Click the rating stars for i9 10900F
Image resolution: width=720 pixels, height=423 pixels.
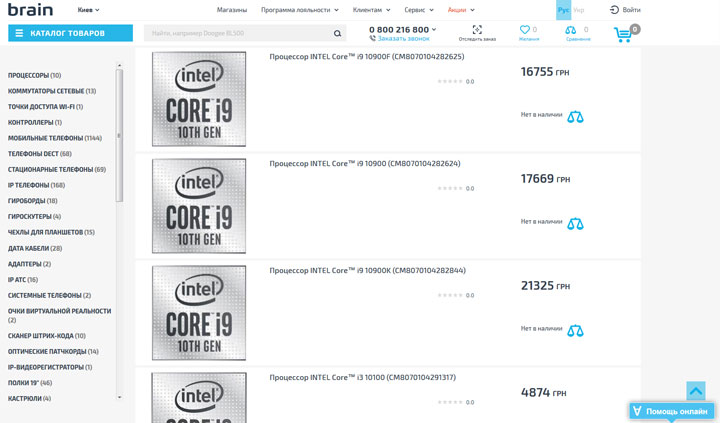pyautogui.click(x=450, y=81)
